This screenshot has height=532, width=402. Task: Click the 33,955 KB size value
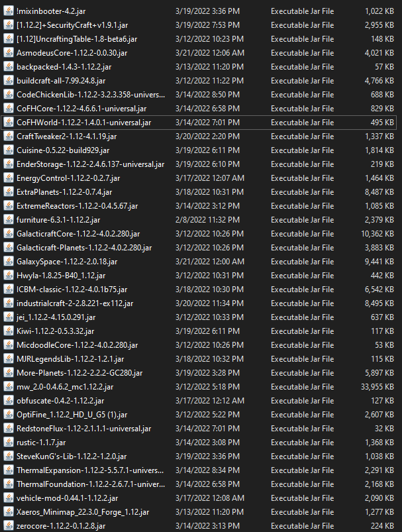coord(377,387)
